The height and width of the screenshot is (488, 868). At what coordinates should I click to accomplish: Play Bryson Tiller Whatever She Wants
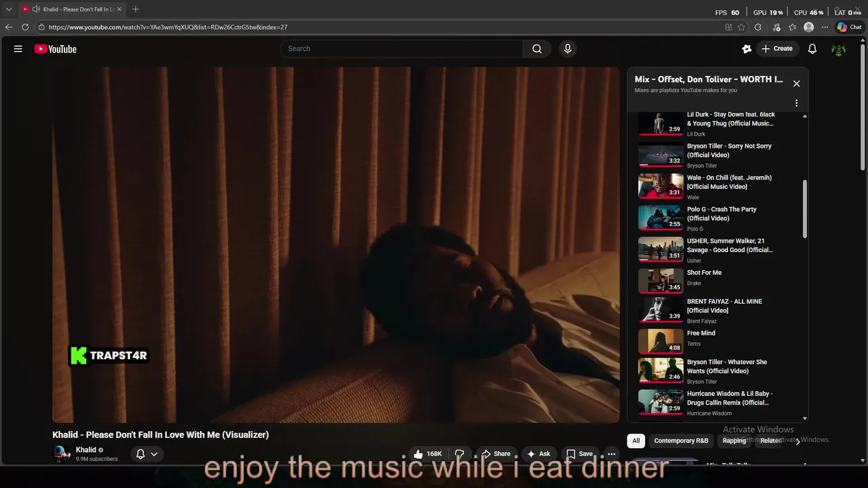[661, 371]
